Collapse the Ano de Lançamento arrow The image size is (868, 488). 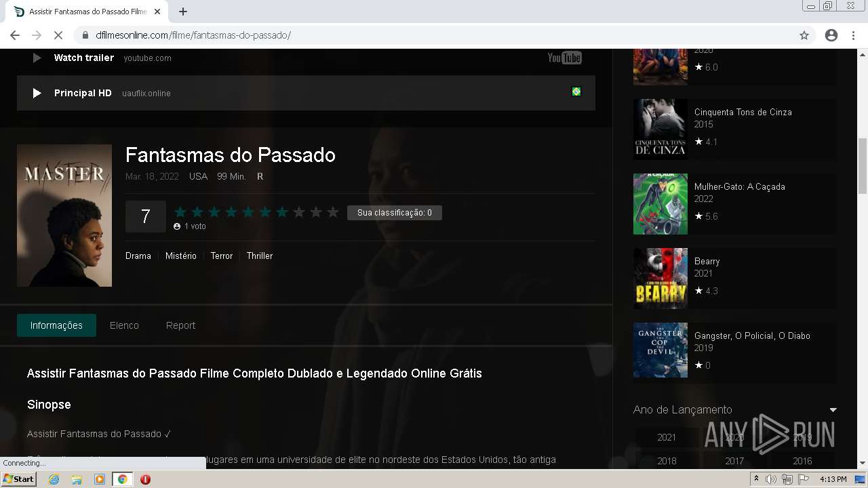coord(833,410)
